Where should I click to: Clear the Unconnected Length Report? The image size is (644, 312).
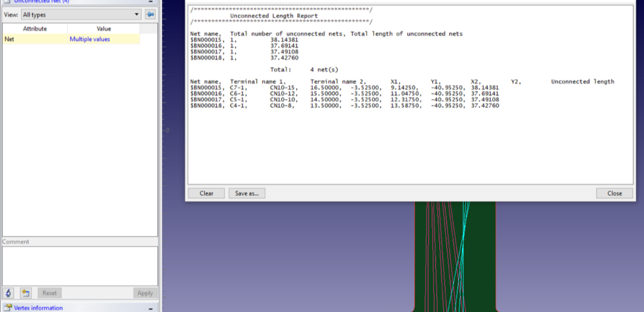pos(206,193)
